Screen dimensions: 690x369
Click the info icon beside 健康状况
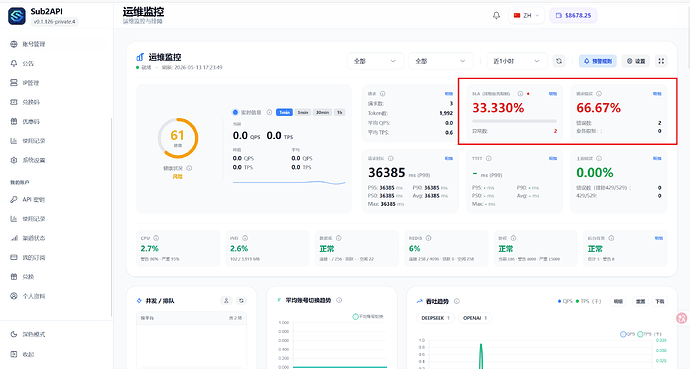point(189,168)
